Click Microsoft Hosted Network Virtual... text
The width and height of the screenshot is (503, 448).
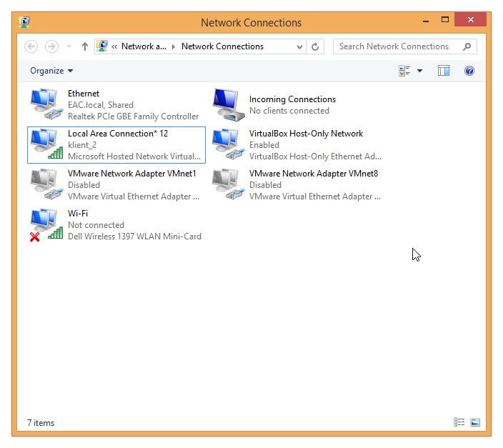[134, 156]
